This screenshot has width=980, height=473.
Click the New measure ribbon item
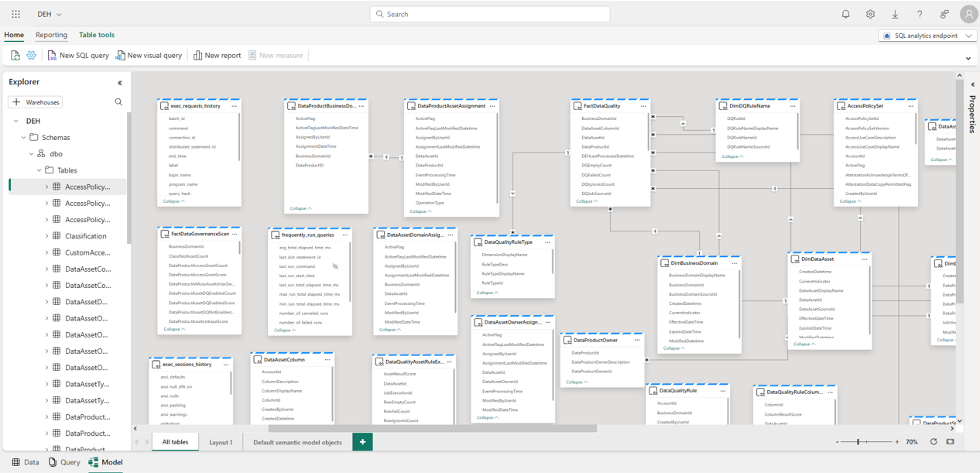point(276,55)
